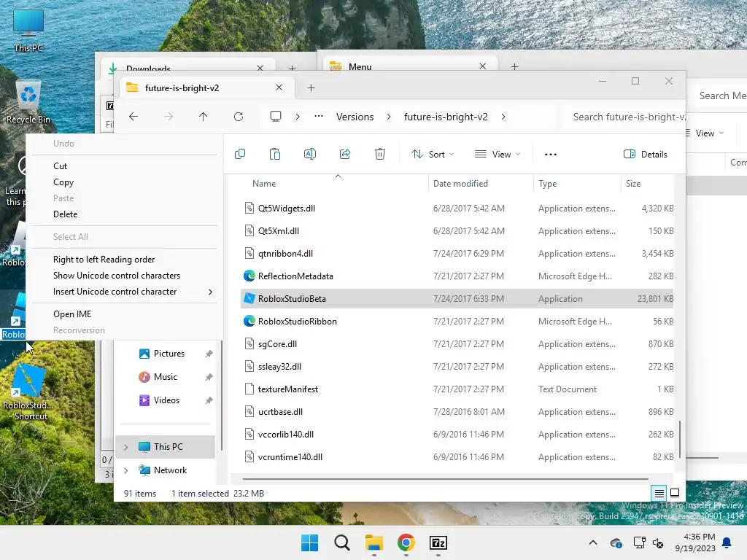Open Music in the navigation pane
747x560 pixels.
coord(166,377)
